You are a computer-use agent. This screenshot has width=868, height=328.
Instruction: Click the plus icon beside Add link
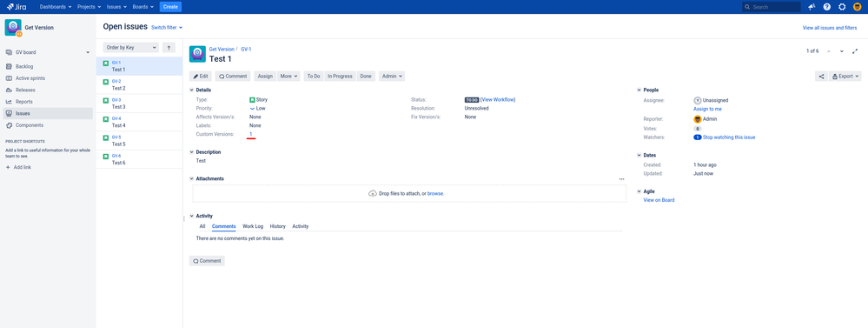click(9, 167)
